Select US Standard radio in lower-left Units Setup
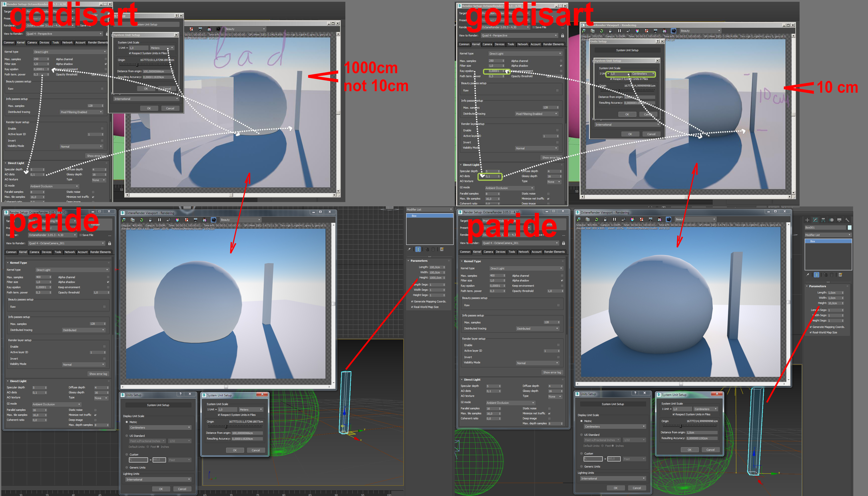The image size is (868, 496). tap(127, 436)
